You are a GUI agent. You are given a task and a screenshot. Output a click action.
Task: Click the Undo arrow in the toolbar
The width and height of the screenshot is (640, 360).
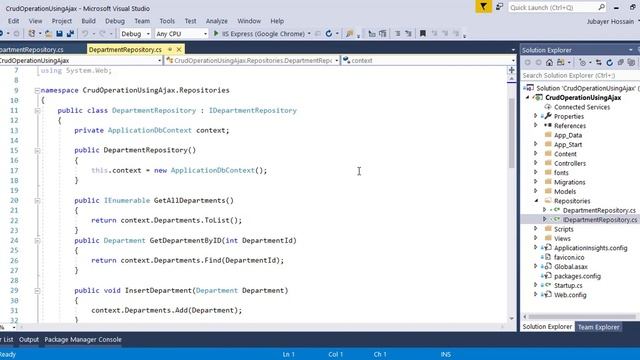tap(85, 34)
